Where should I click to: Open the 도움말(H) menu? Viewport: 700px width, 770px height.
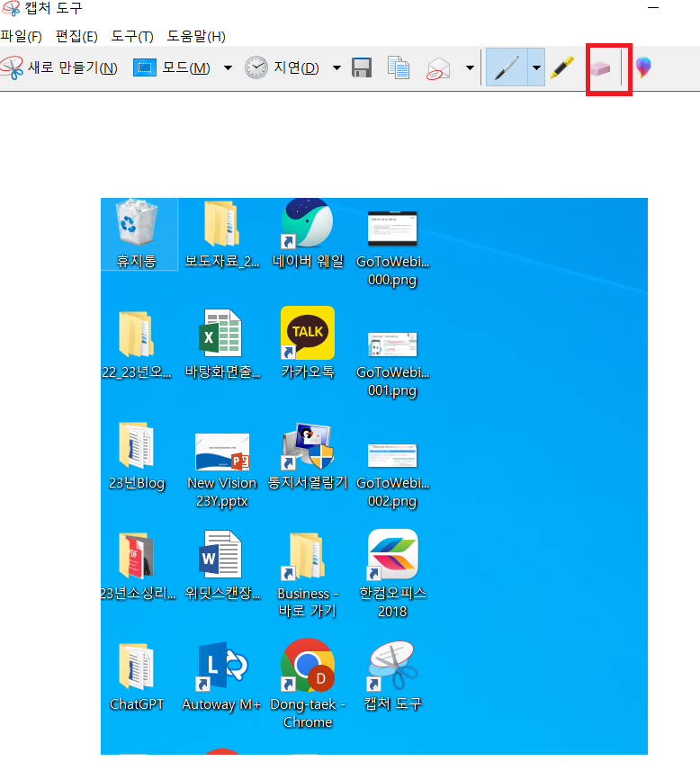click(196, 36)
